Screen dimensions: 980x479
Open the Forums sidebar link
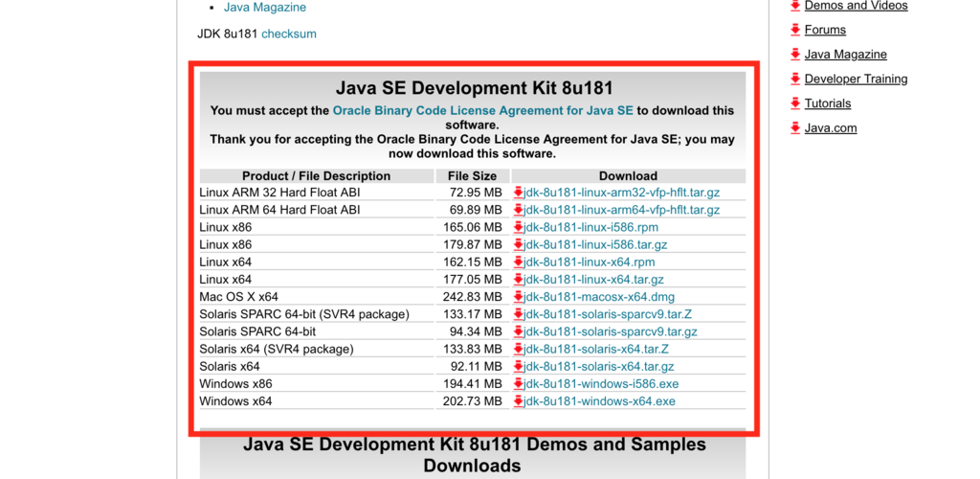pos(825,30)
